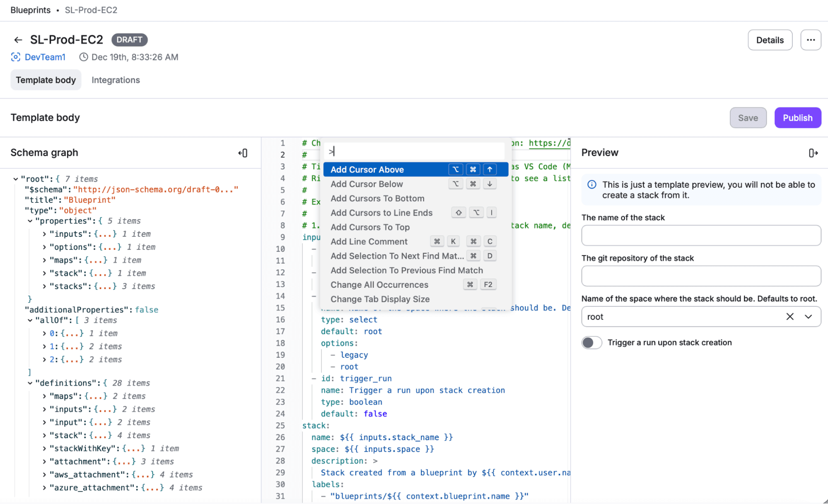Screen dimensions: 828x504
Task: Click the DevTeam1 space icon
Action: tap(15, 57)
